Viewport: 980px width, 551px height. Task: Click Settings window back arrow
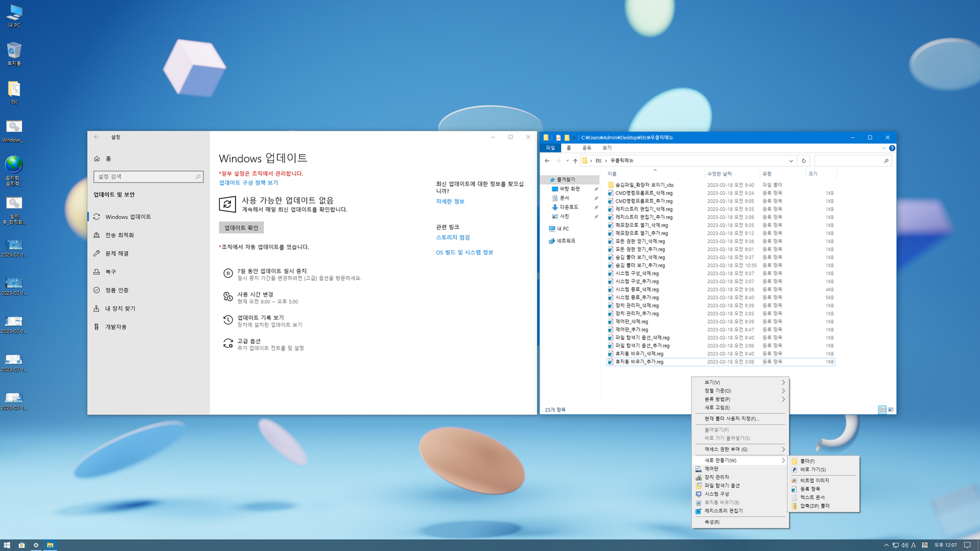click(97, 137)
